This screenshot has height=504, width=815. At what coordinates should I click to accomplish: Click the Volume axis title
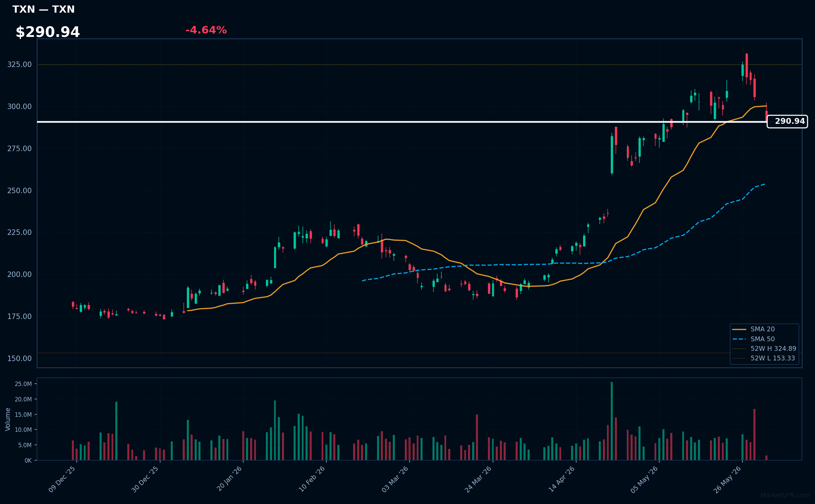click(x=8, y=419)
